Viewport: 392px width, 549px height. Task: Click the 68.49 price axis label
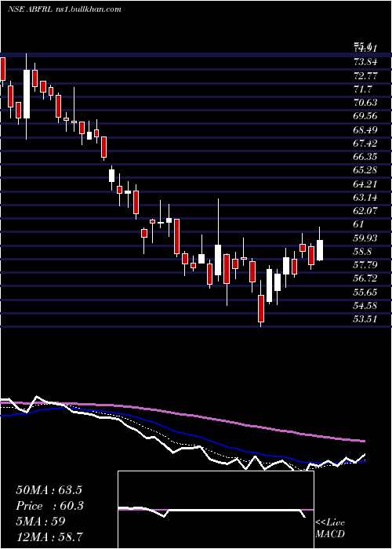click(365, 130)
